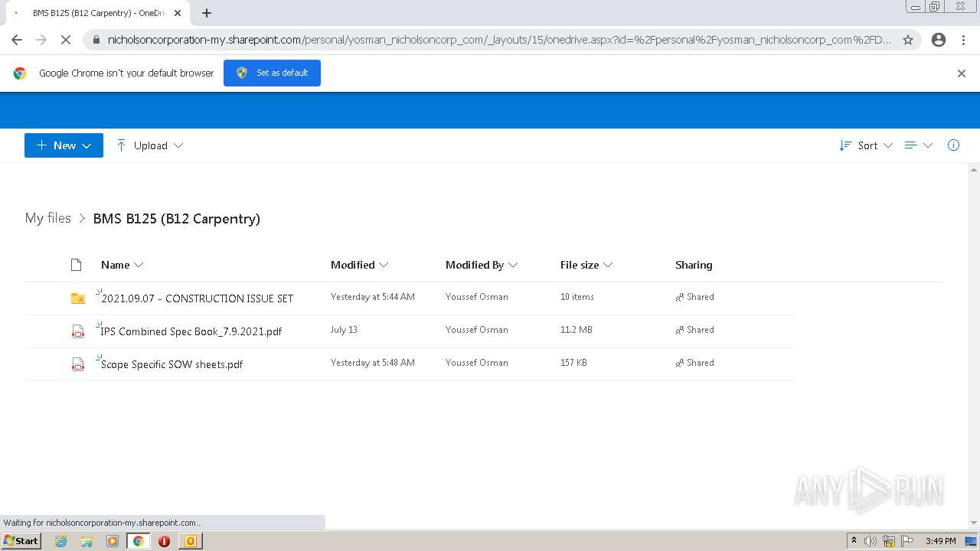Click '10 items' file size cell

577,297
